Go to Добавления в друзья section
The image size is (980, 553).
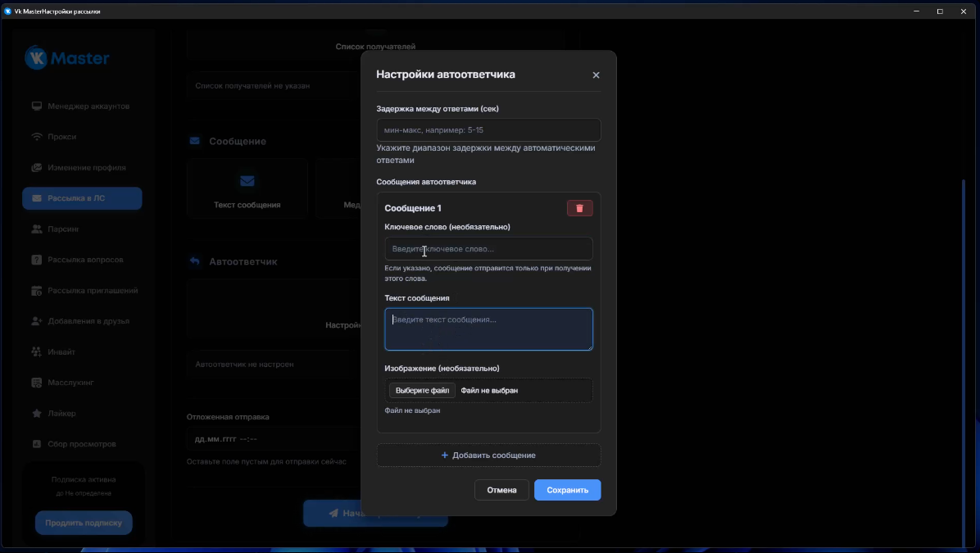tap(88, 321)
